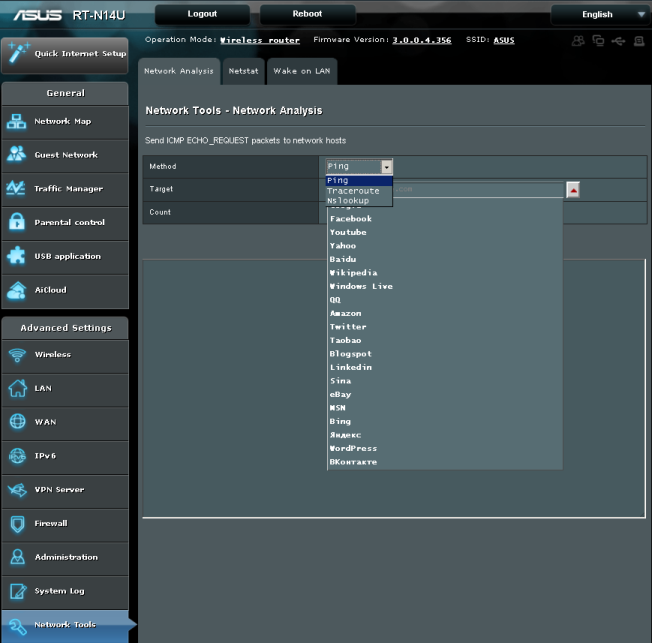
Task: Open the Network Map icon
Action: [17, 121]
